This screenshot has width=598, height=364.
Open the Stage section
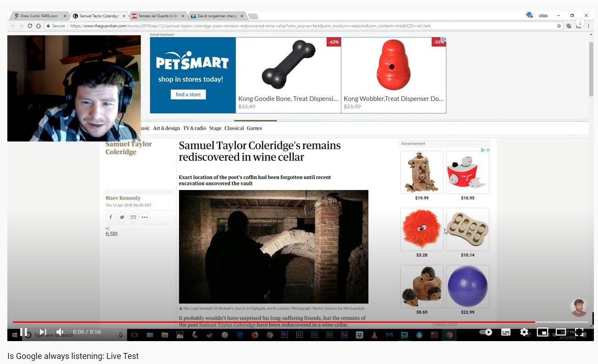(215, 128)
